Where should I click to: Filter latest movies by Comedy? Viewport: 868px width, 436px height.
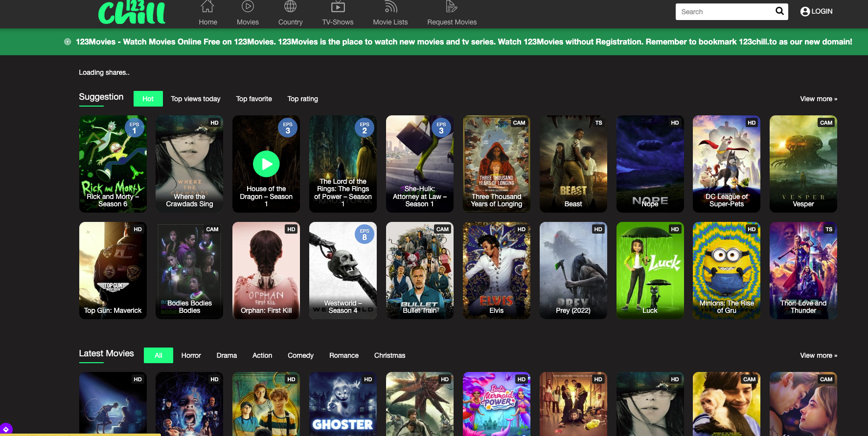coord(300,355)
